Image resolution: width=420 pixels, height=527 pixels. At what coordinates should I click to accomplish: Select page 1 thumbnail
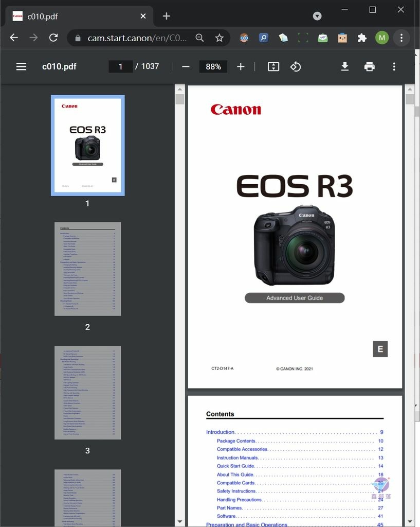pyautogui.click(x=87, y=145)
